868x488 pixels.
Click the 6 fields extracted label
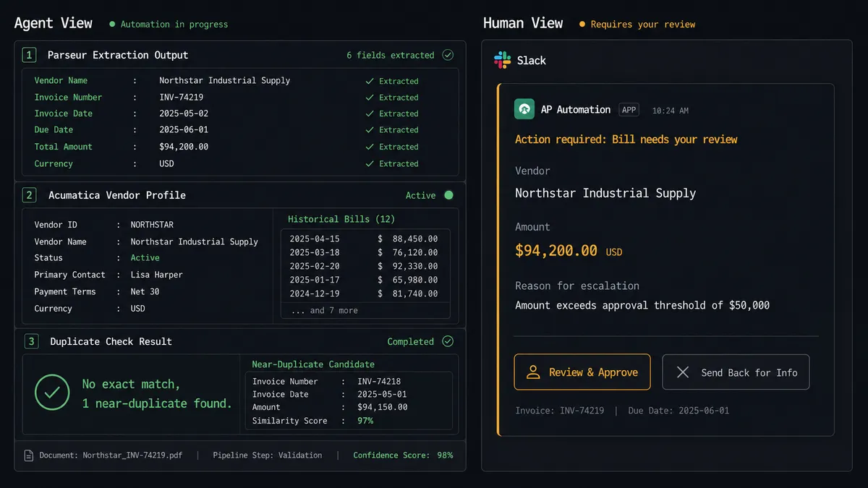[391, 55]
